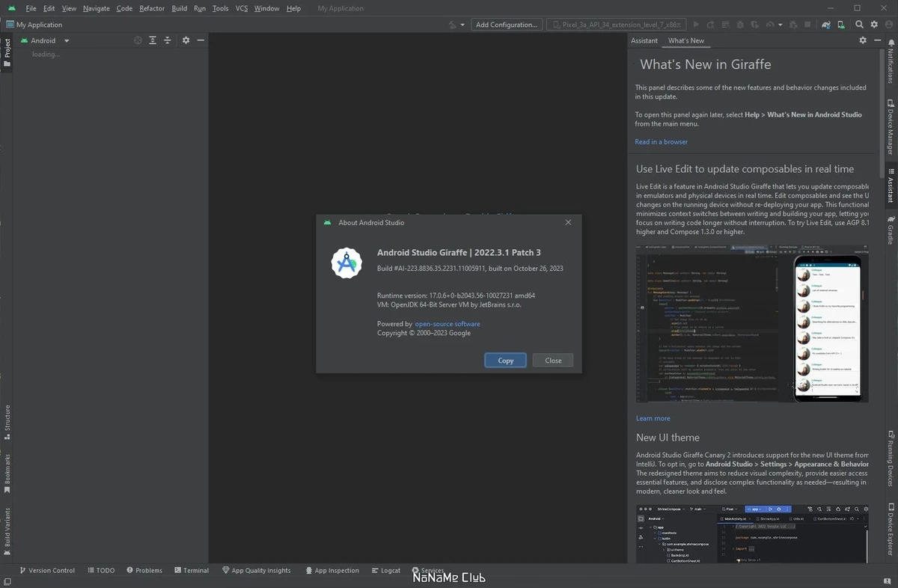898x588 pixels.
Task: Open the Add Configuration selector
Action: point(507,25)
